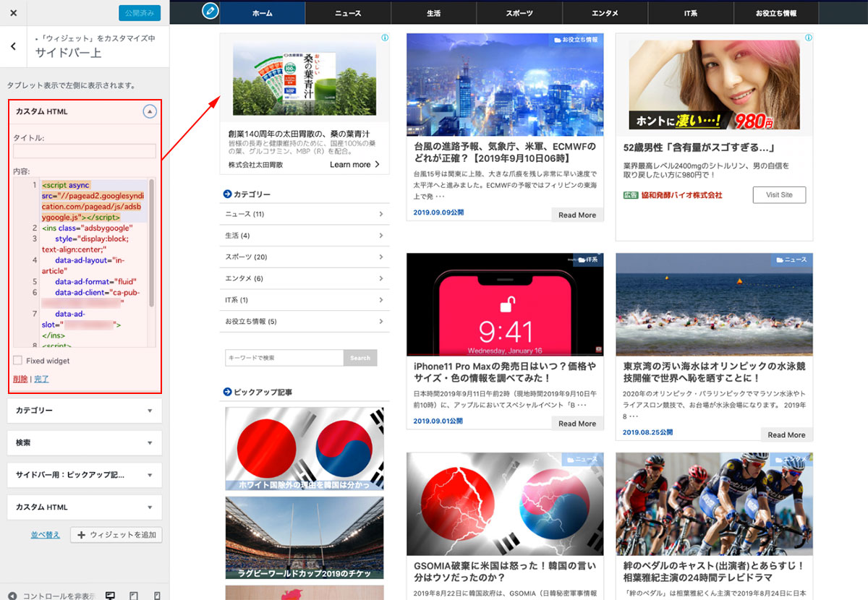
Task: Click the 並べ替え reorder link
Action: point(45,535)
